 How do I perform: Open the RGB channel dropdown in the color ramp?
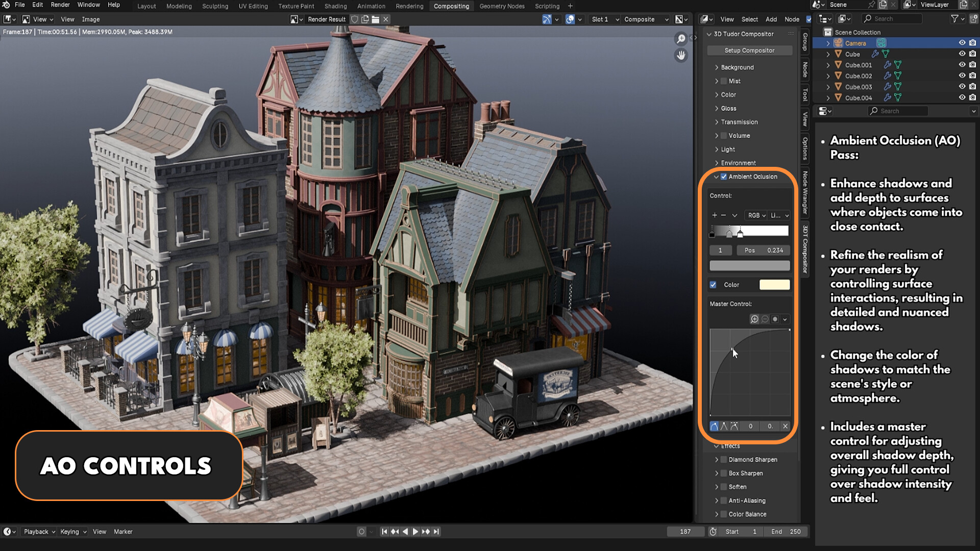pyautogui.click(x=756, y=216)
